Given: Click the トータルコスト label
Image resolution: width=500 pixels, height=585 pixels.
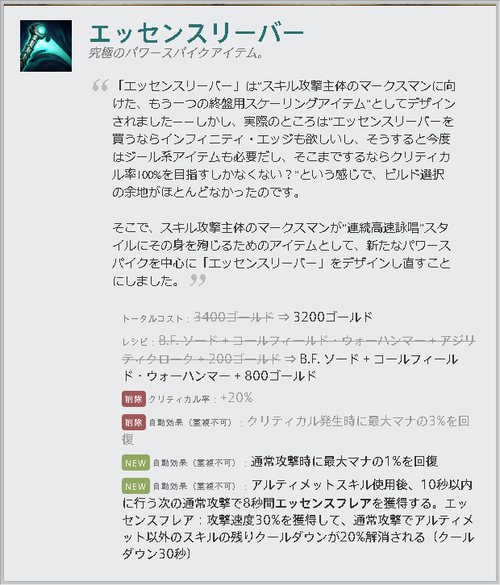Looking at the screenshot, I should (x=153, y=319).
